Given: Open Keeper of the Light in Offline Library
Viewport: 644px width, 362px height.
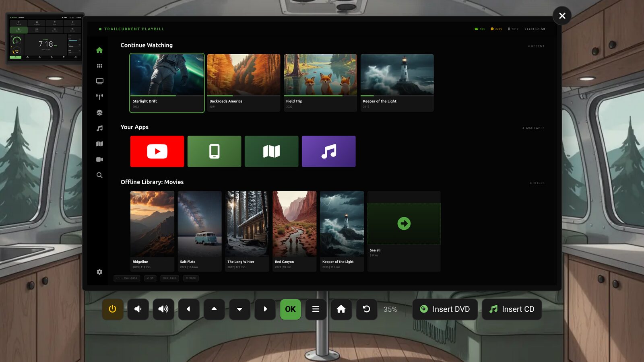Looking at the screenshot, I should click(x=342, y=231).
